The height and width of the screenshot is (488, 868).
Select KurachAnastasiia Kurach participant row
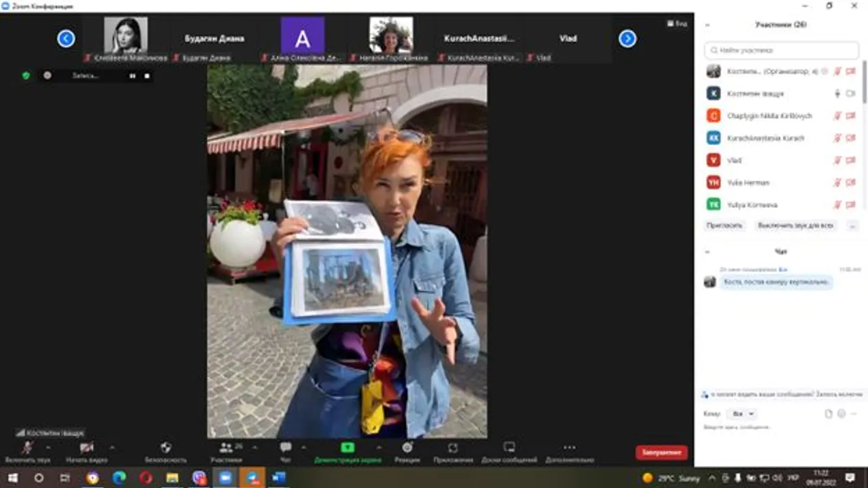click(x=782, y=138)
